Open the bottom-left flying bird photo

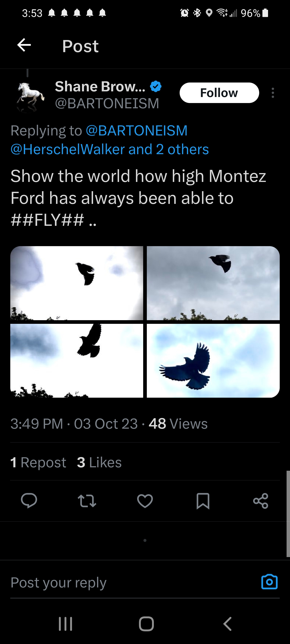click(x=77, y=360)
